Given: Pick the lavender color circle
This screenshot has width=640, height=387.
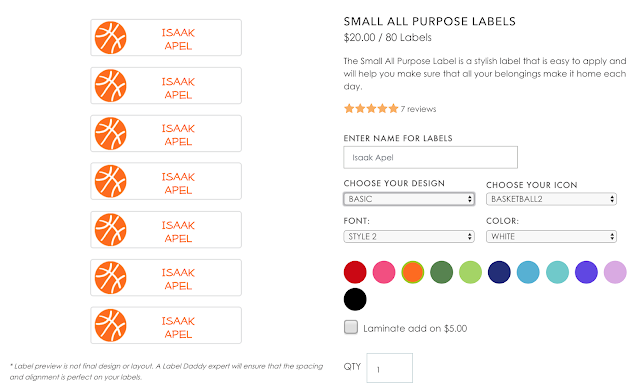Looking at the screenshot, I should pos(615,272).
